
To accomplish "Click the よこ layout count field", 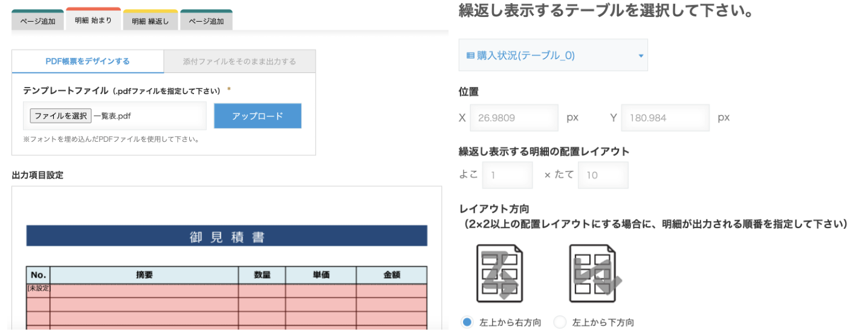I will click(508, 175).
